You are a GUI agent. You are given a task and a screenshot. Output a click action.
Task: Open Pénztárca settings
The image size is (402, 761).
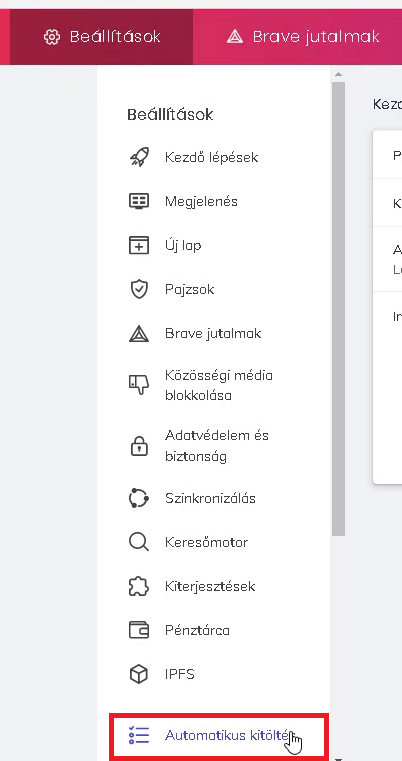tap(197, 630)
